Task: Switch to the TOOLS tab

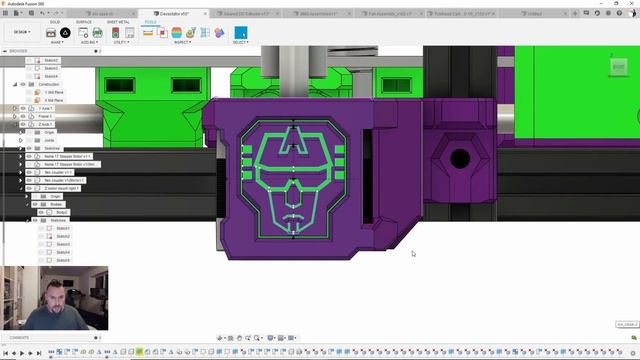Action: pos(150,22)
